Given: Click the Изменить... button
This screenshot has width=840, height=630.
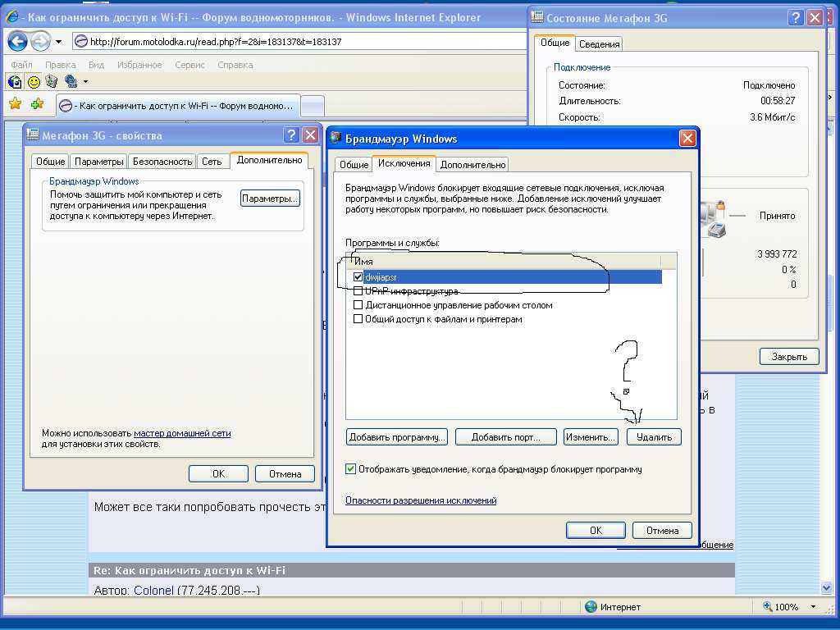Looking at the screenshot, I should tap(591, 437).
